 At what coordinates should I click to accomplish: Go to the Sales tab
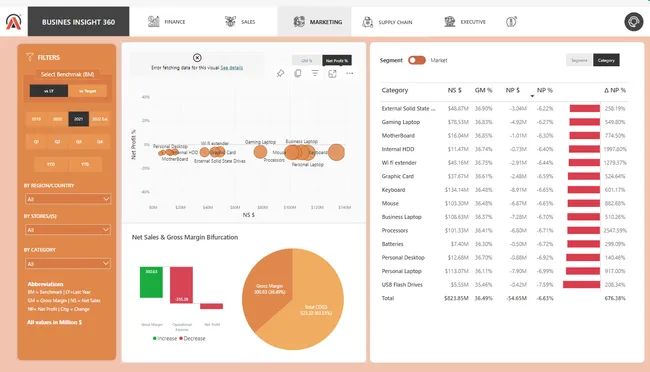pyautogui.click(x=248, y=22)
